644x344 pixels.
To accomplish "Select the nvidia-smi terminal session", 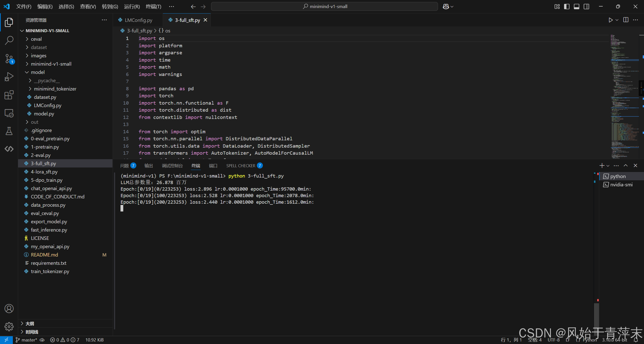I will pos(621,185).
